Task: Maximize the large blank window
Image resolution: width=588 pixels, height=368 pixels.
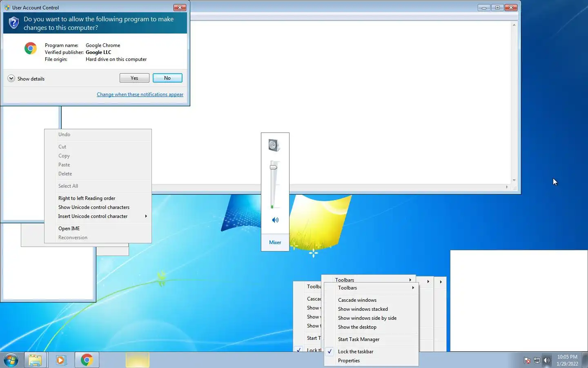Action: point(497,7)
